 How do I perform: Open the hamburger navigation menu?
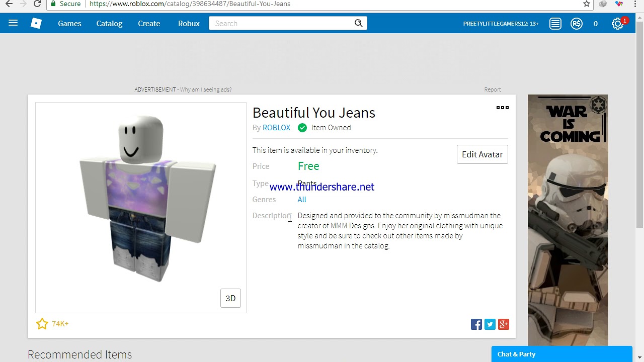point(13,23)
